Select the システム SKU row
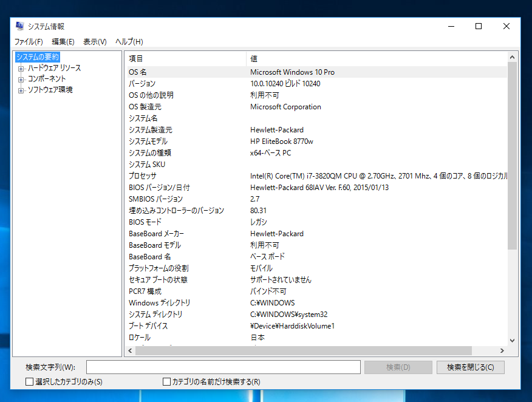The image size is (532, 402). pos(317,164)
